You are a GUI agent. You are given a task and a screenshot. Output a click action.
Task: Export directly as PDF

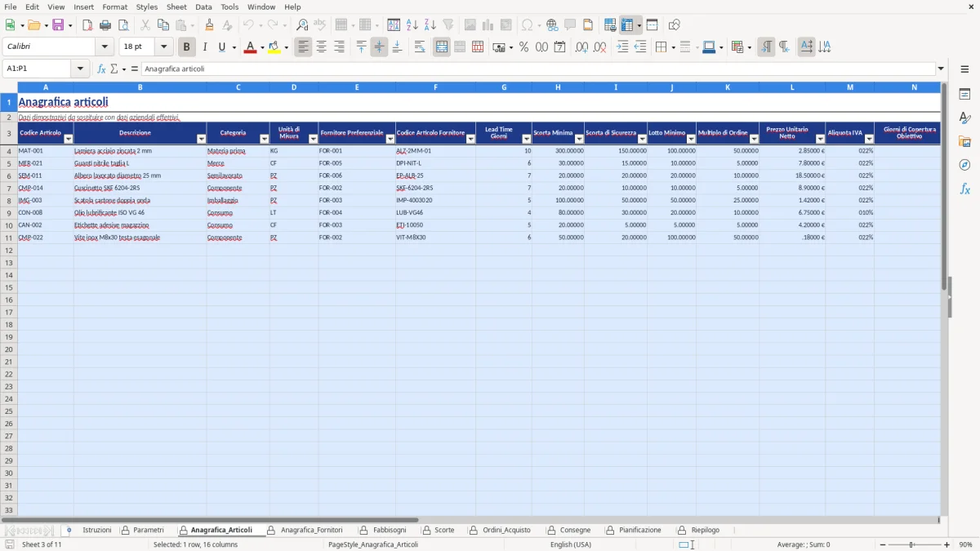87,25
